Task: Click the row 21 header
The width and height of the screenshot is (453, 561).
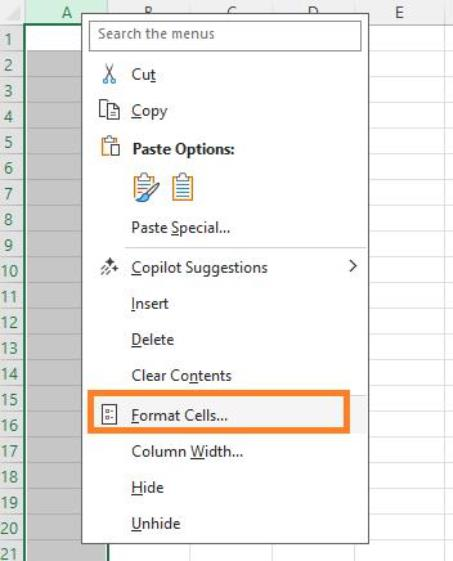Action: 10,552
